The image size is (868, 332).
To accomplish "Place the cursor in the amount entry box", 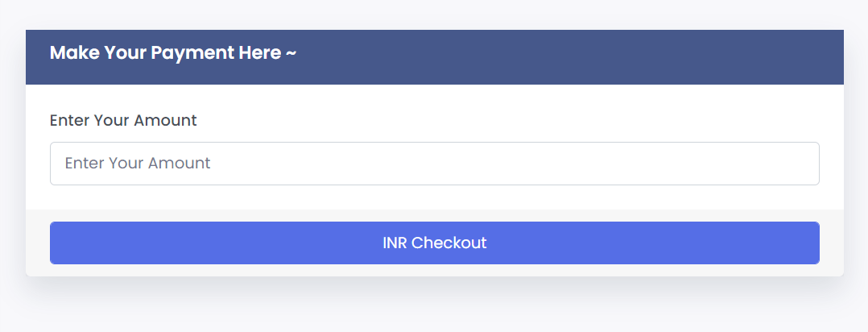I will pyautogui.click(x=435, y=164).
